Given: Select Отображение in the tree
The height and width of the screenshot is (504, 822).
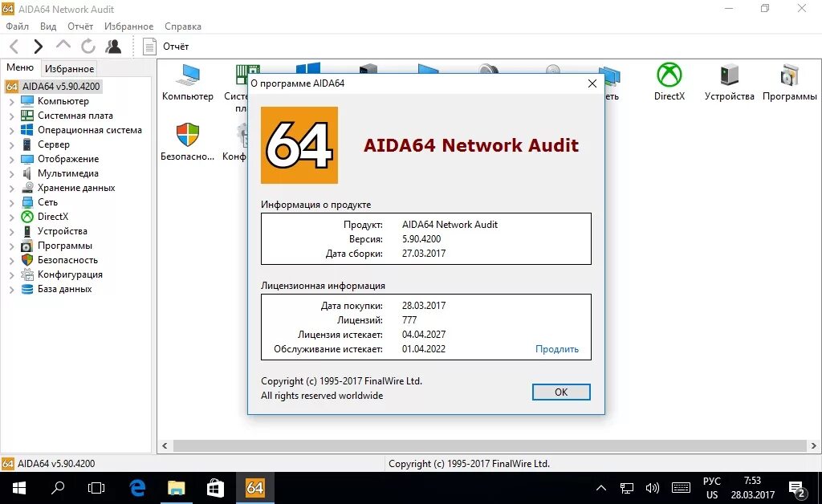Looking at the screenshot, I should 59,159.
